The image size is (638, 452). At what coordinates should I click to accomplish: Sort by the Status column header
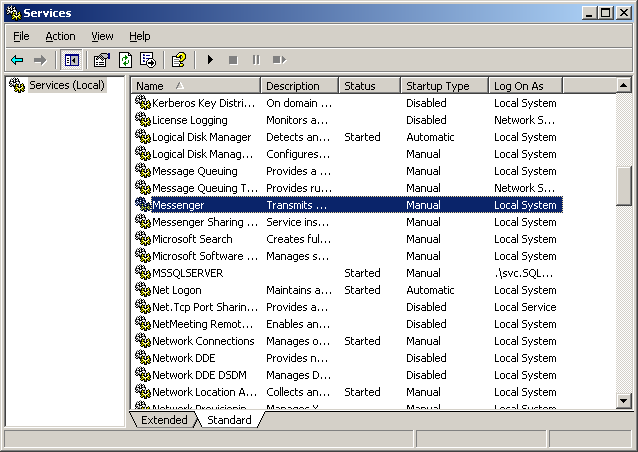pyautogui.click(x=369, y=86)
